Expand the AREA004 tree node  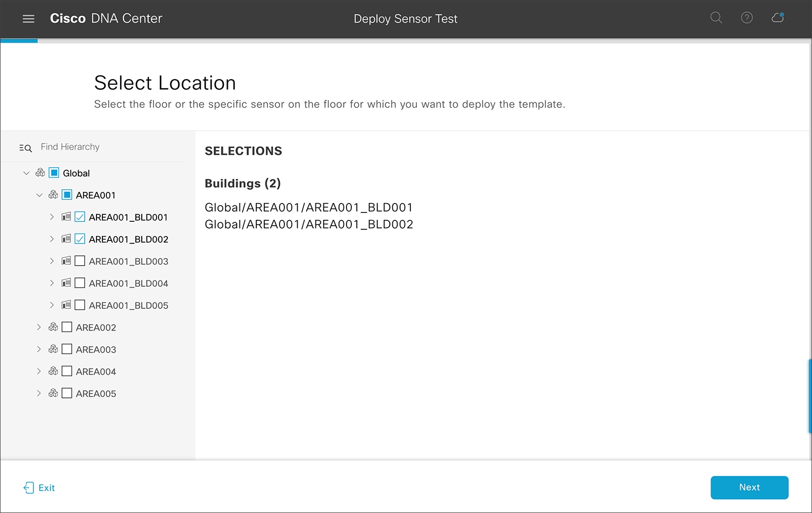(x=39, y=371)
